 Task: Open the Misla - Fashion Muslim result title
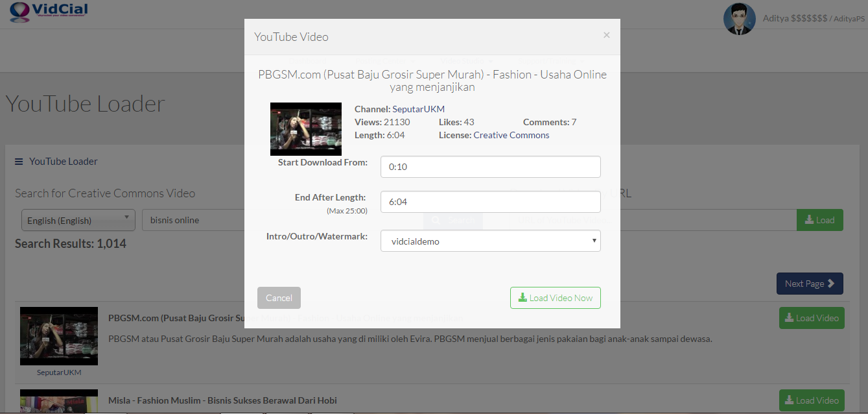tap(222, 400)
